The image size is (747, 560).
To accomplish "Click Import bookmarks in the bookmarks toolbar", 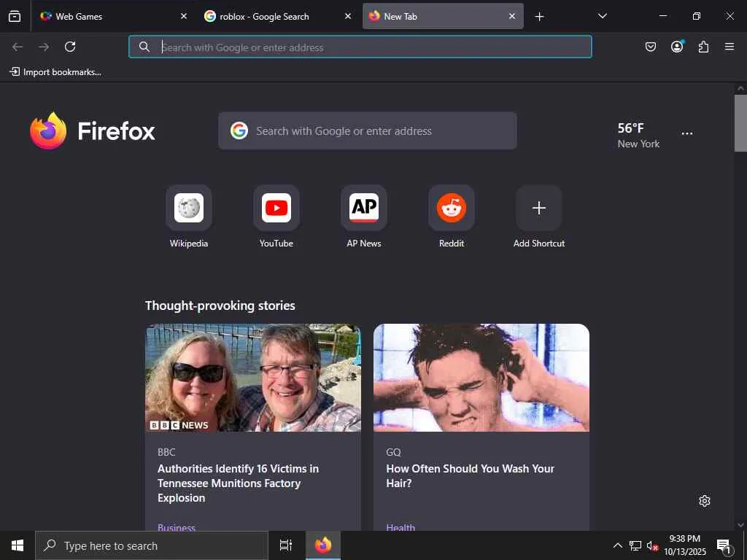I will (x=55, y=72).
